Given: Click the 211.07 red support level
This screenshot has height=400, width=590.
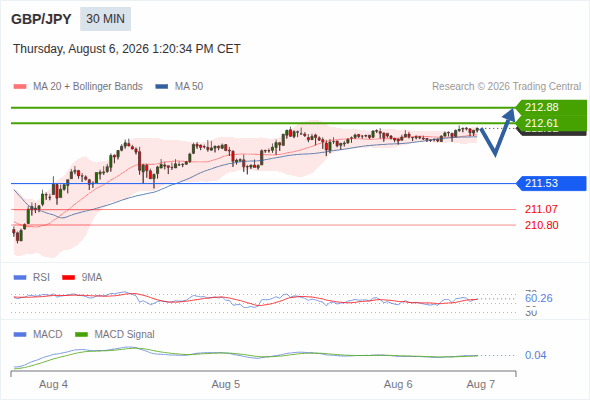Looking at the screenshot, I should click(541, 209).
